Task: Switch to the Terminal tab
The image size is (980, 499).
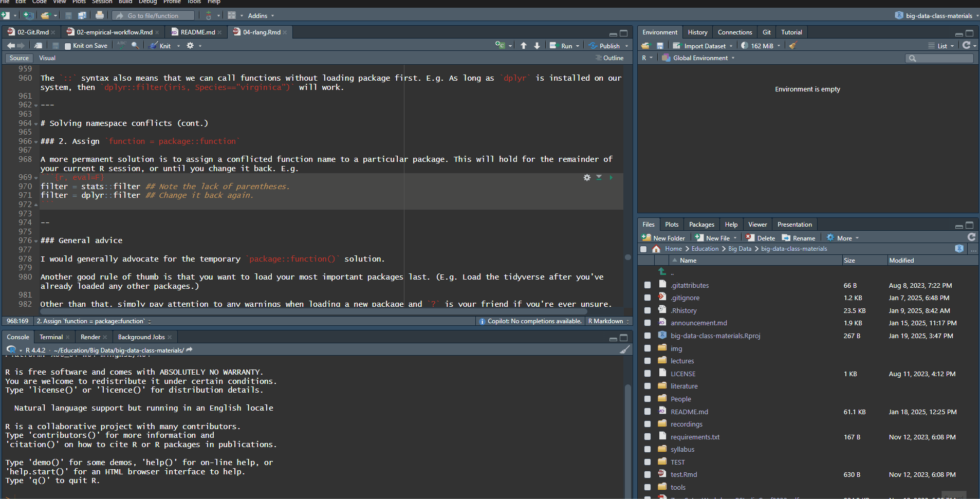Action: [51, 337]
